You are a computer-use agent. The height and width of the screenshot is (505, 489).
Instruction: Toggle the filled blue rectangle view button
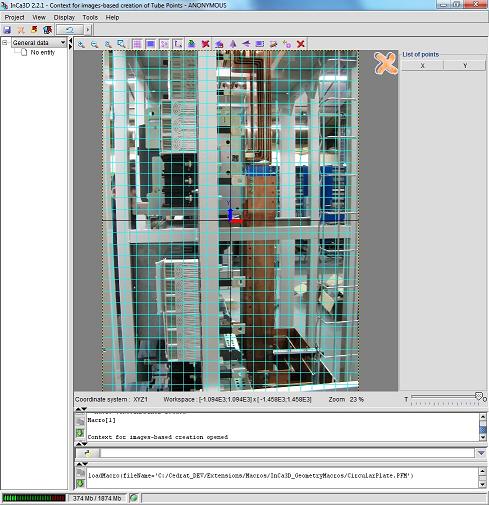(x=151, y=44)
